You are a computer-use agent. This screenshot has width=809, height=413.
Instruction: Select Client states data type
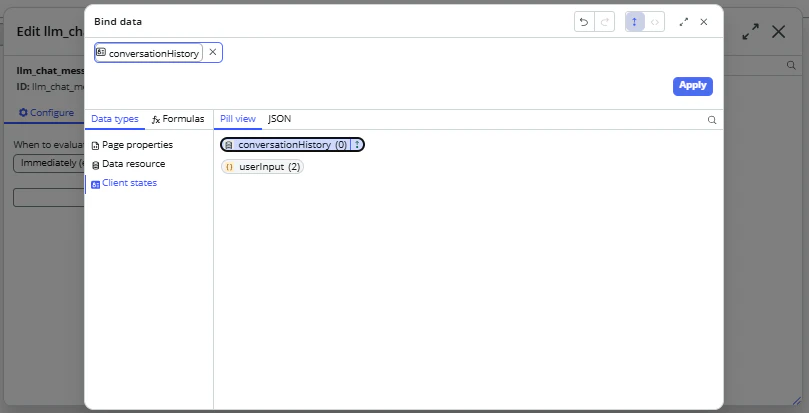pos(124,183)
